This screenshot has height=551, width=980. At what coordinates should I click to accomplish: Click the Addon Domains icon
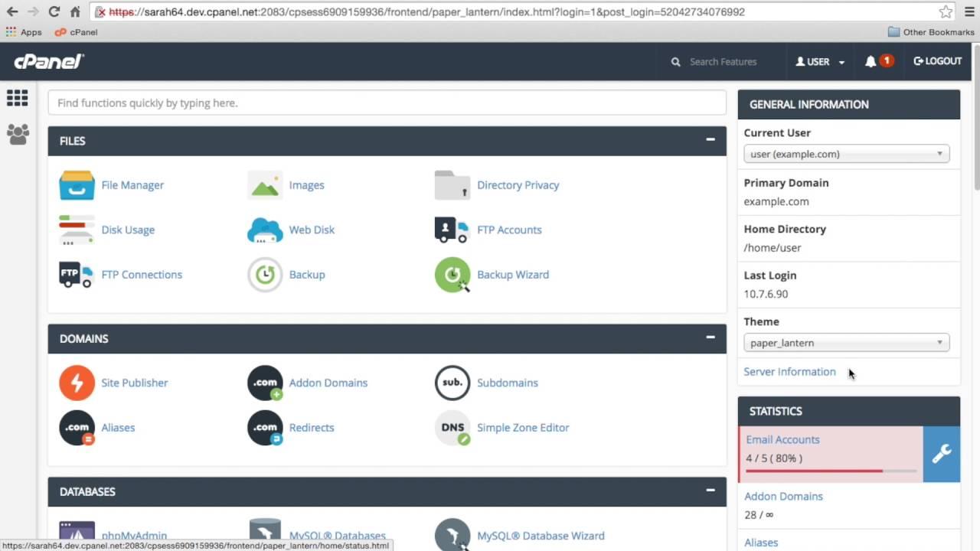point(265,383)
